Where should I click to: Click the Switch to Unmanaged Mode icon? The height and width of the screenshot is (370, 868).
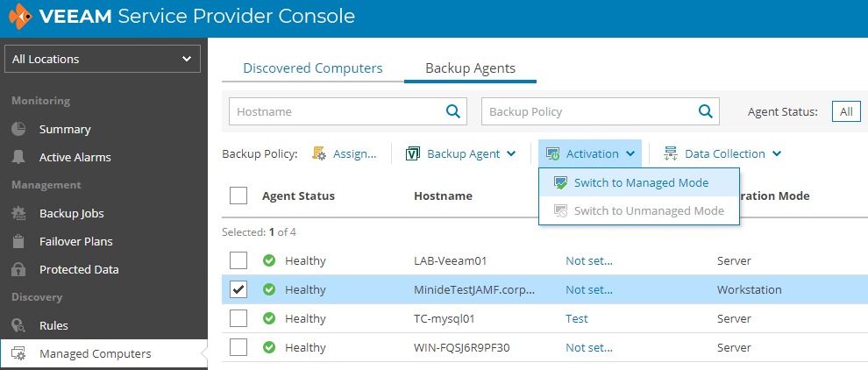[x=561, y=211]
